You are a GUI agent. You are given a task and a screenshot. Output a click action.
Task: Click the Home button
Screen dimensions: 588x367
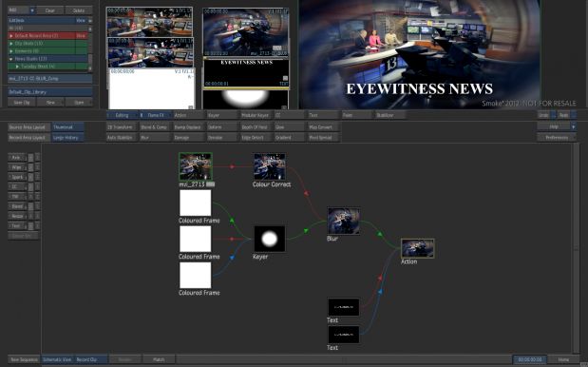click(563, 359)
